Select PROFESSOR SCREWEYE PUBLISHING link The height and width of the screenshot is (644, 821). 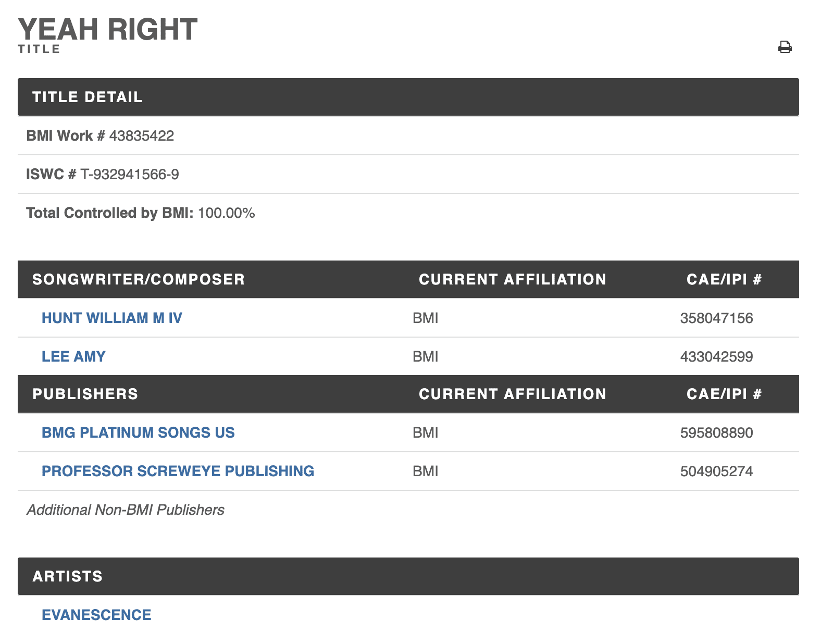coord(178,471)
